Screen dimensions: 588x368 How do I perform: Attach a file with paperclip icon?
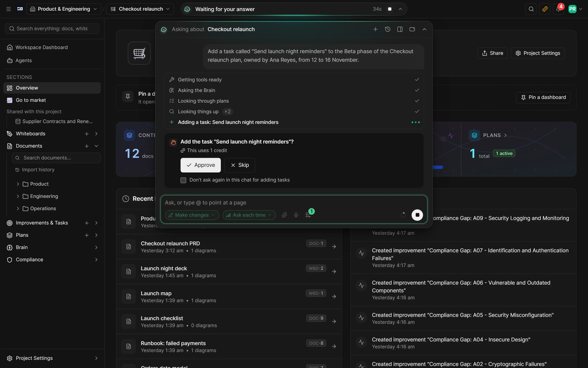pos(284,215)
